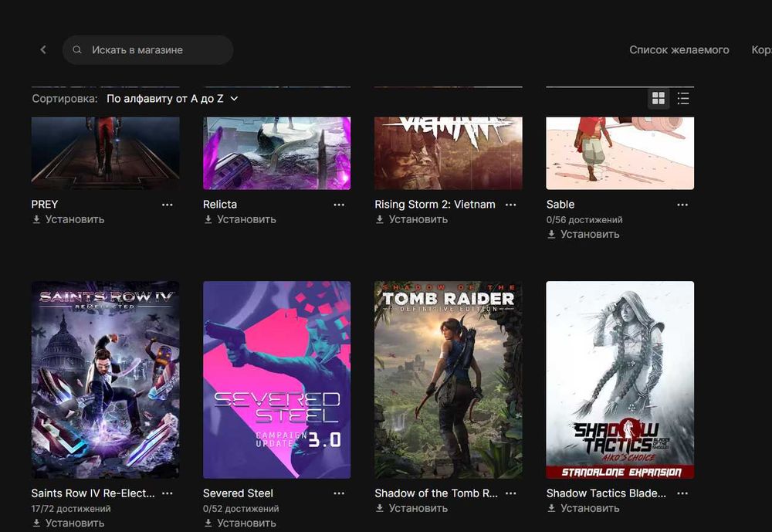Open PREY cover thumbnail
Image resolution: width=772 pixels, height=532 pixels.
105,153
